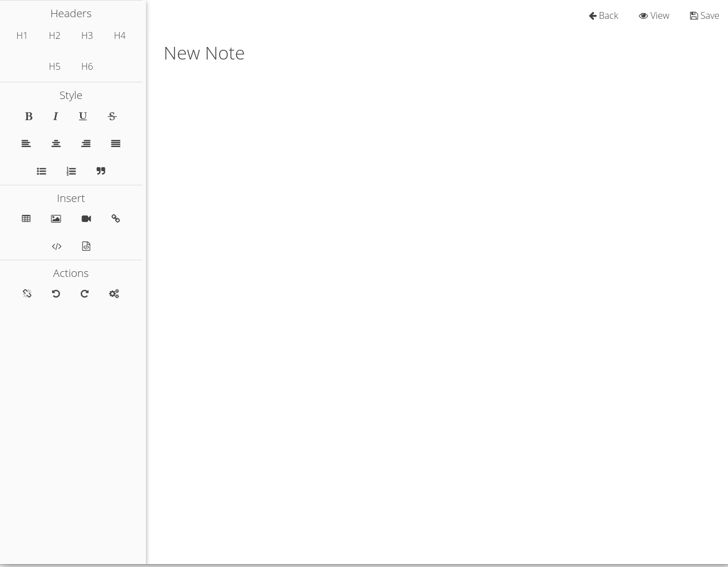Insert a video
The width and height of the screenshot is (728, 567).
click(x=86, y=219)
